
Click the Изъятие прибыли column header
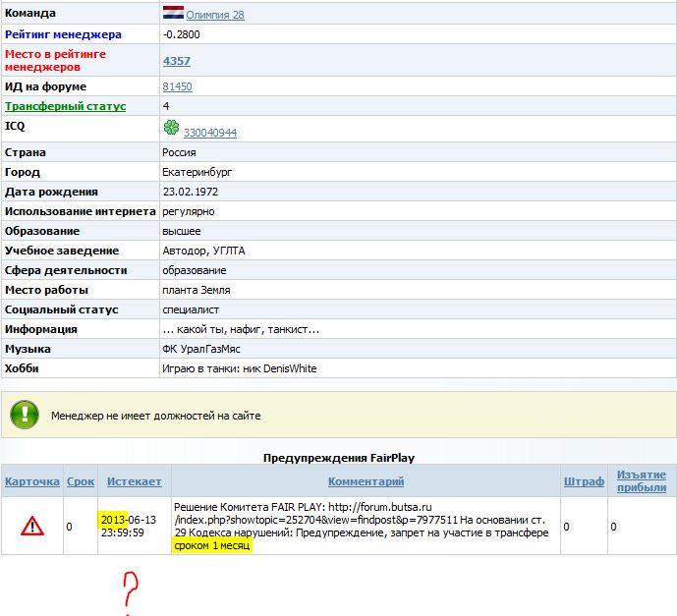coord(642,481)
